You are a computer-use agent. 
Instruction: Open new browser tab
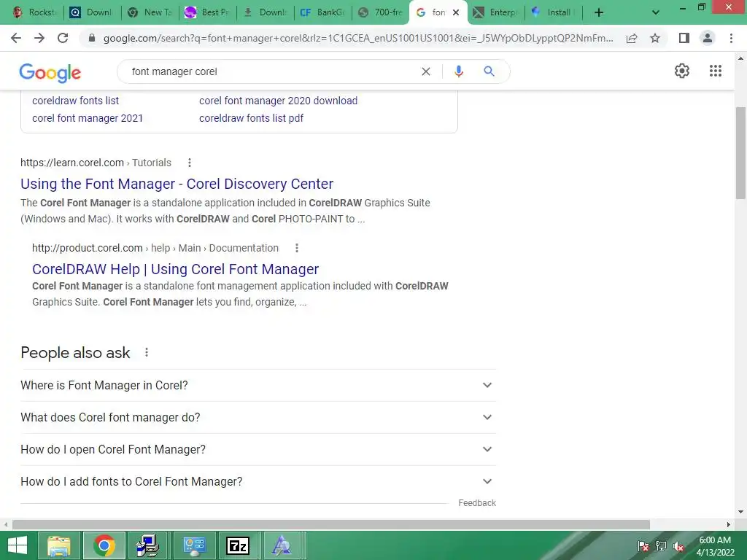pos(599,12)
